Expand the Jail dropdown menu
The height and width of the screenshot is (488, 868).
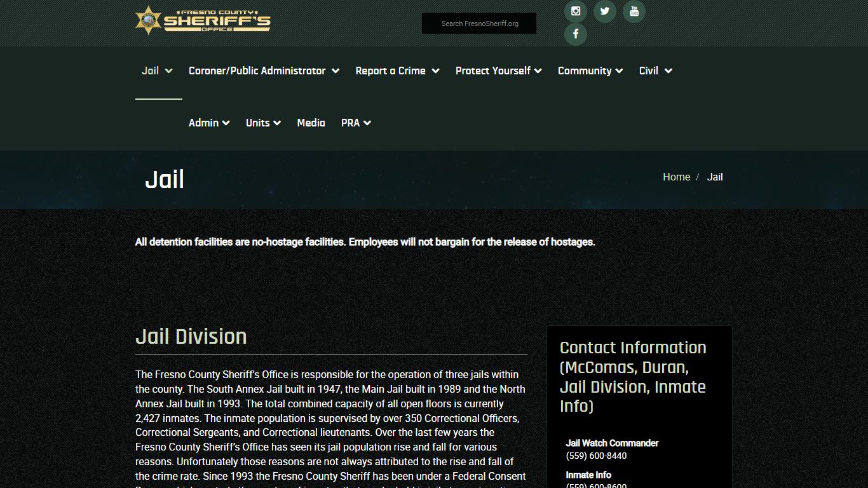coord(158,71)
